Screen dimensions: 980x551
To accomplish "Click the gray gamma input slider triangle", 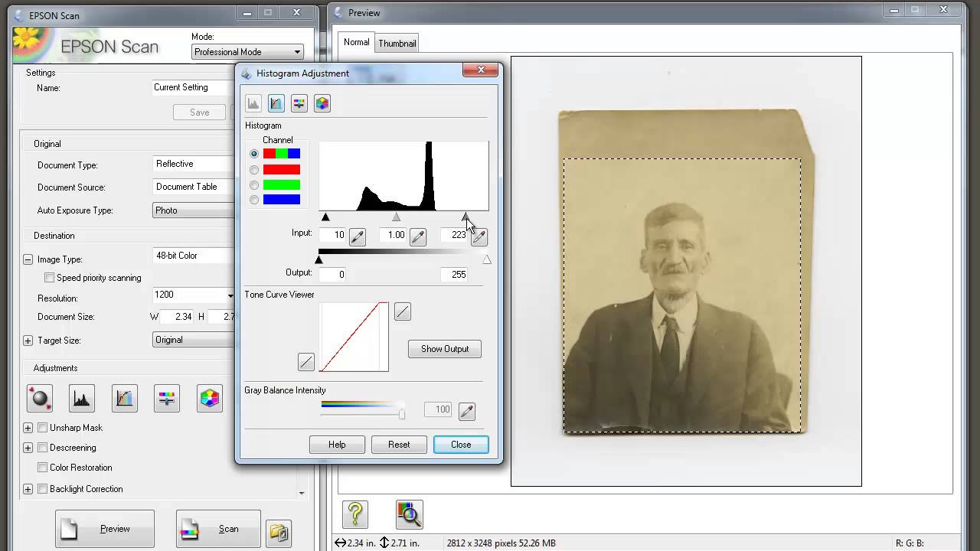I will pos(396,217).
